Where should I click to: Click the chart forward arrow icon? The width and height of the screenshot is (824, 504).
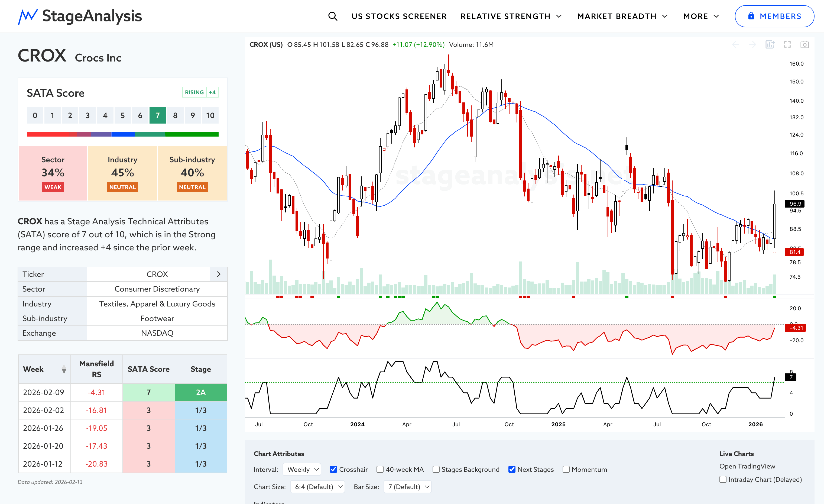coord(752,44)
